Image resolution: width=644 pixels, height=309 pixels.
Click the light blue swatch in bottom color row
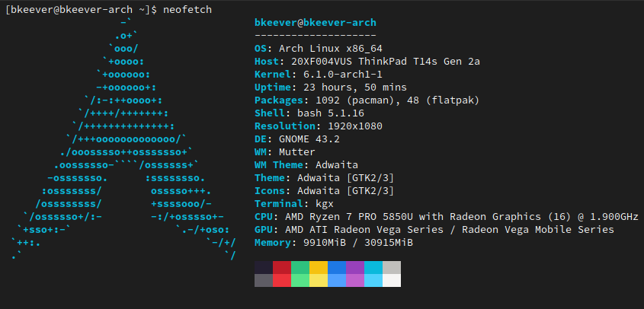tap(337, 281)
